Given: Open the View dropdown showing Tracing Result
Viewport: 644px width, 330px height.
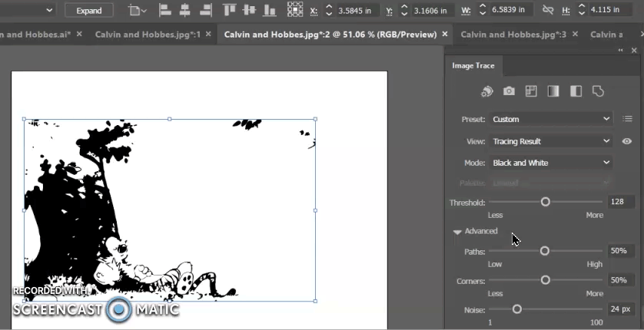Looking at the screenshot, I should click(550, 141).
